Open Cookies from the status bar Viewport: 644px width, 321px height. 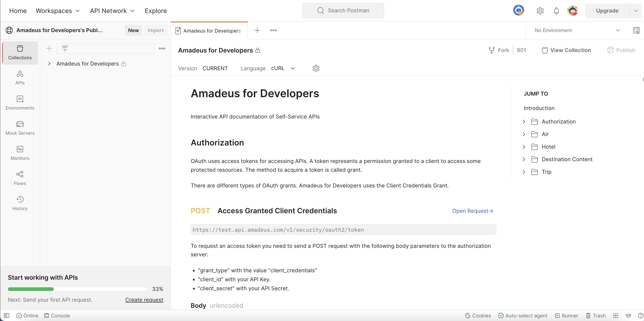(478, 316)
